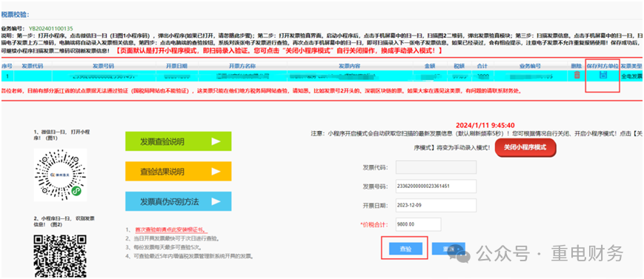Click the 发票内容 column header
This screenshot has width=644, height=279.
(350, 66)
